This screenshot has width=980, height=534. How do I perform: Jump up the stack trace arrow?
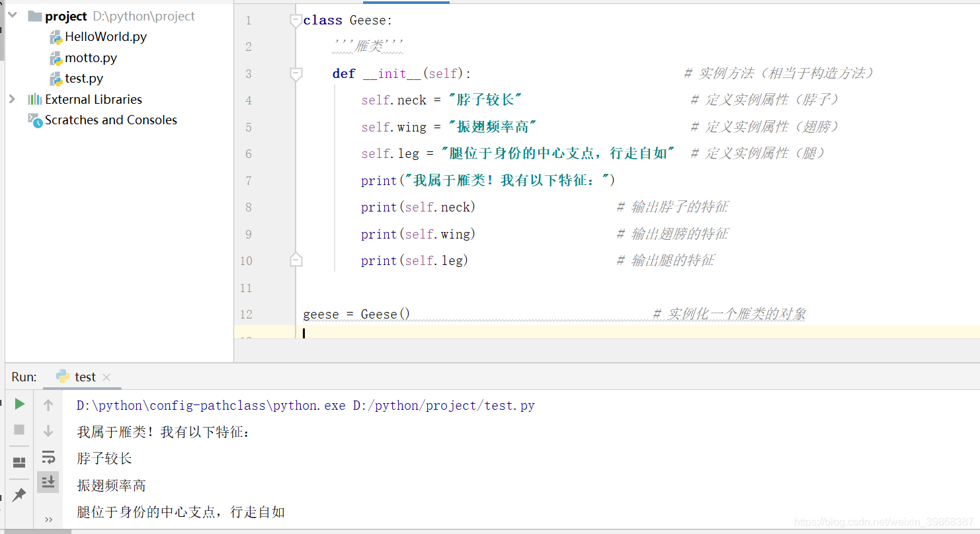[48, 405]
